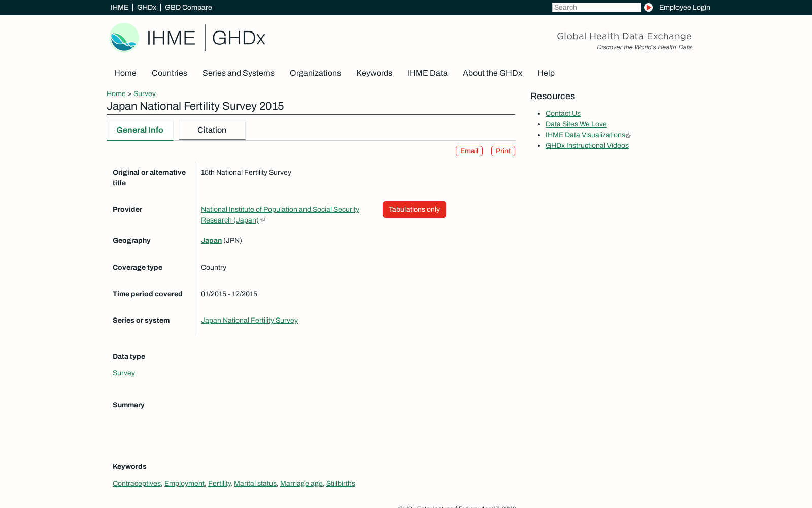Open the IHME link in top bar

click(x=119, y=7)
